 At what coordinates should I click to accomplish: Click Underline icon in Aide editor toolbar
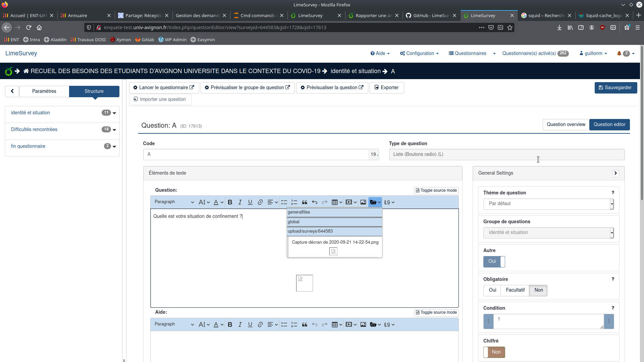click(250, 324)
